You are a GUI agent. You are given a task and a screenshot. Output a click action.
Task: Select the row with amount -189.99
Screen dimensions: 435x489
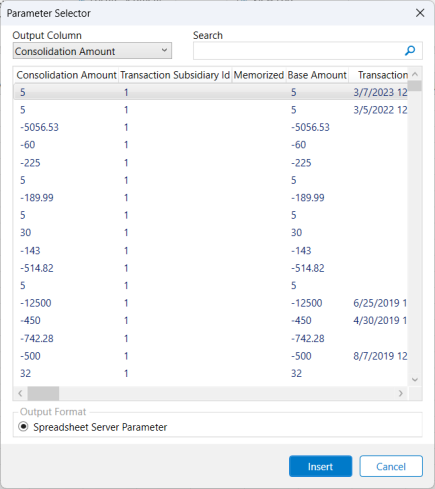[211, 198]
